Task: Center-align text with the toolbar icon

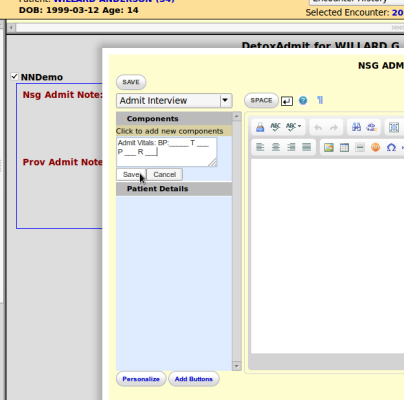Action: (276, 147)
